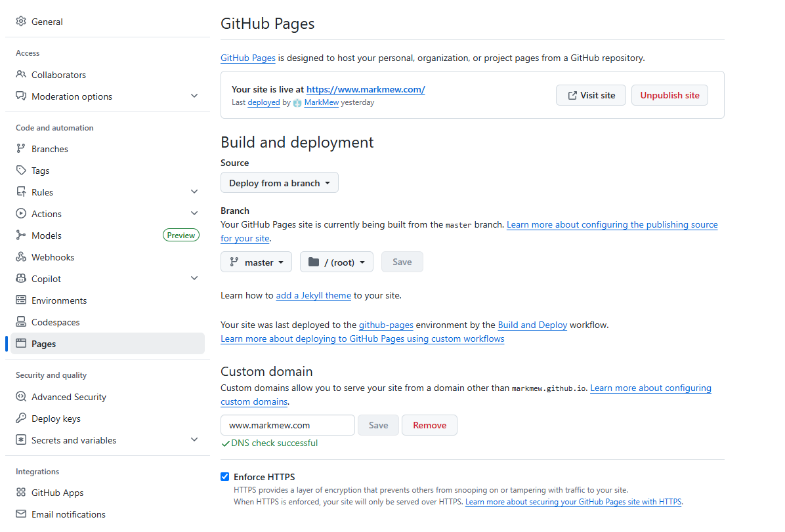Open the GitHub Apps menu item

[108, 493]
